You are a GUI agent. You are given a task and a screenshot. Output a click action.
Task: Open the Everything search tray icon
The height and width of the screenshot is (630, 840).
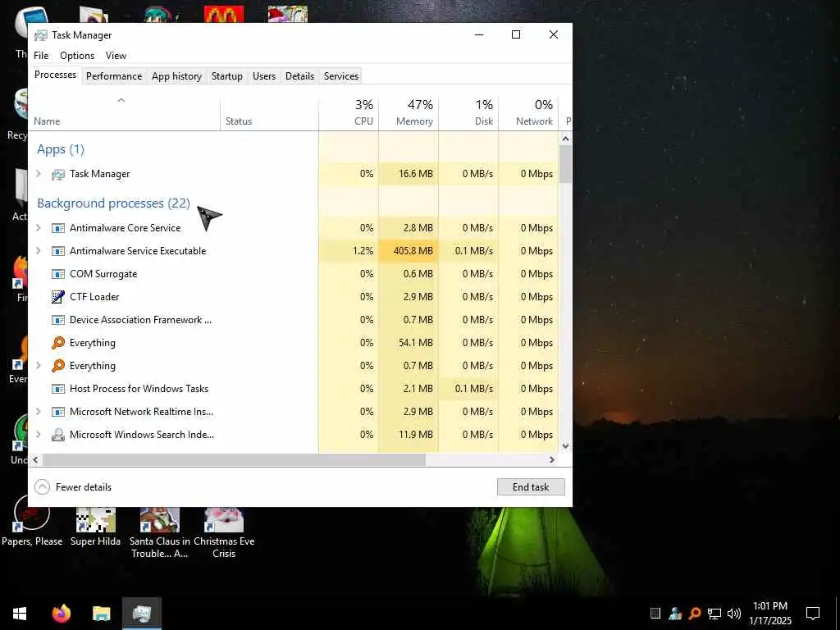694,614
